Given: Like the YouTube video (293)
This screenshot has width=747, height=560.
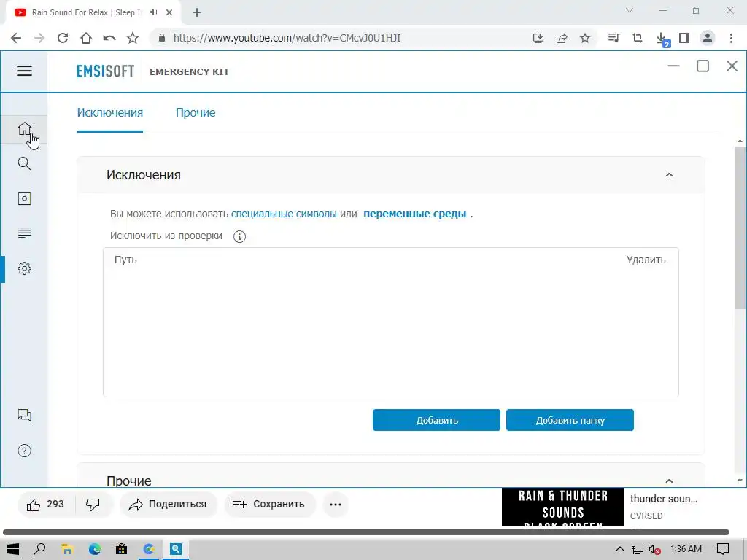Looking at the screenshot, I should tap(45, 505).
